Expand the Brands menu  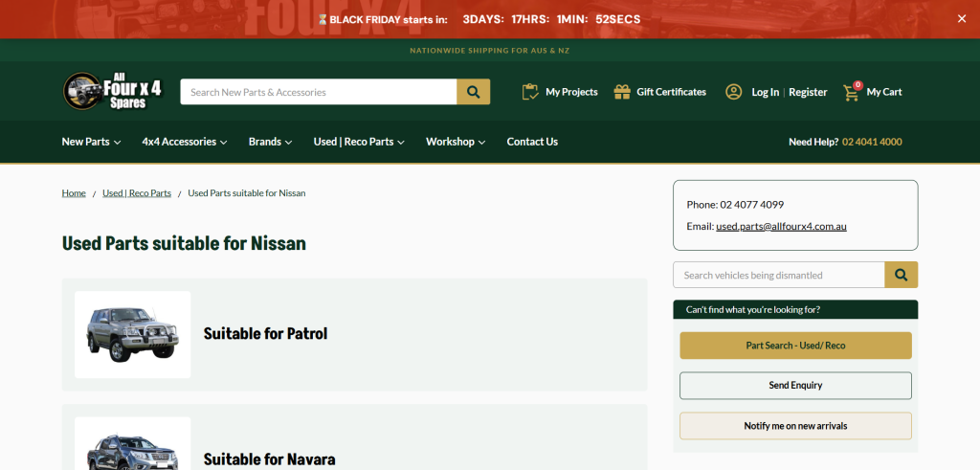[x=270, y=142]
